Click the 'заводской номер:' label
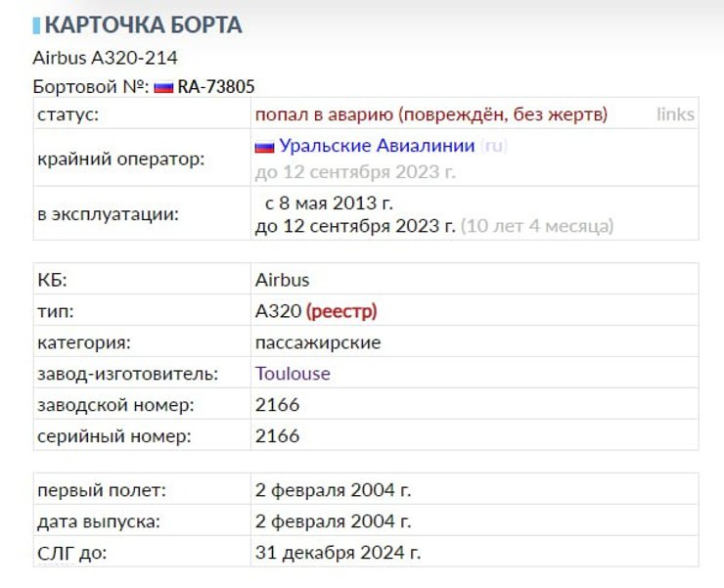The image size is (724, 588). (115, 405)
